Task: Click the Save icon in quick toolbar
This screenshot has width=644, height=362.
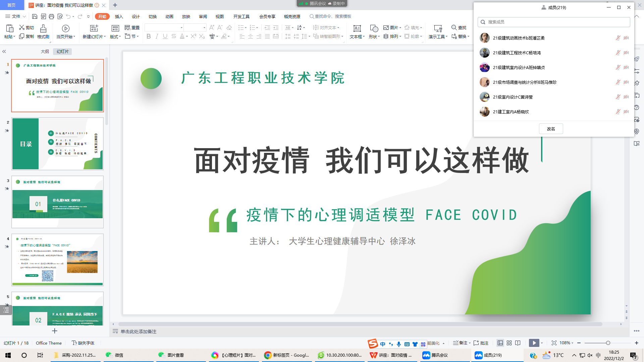Action: (35, 16)
